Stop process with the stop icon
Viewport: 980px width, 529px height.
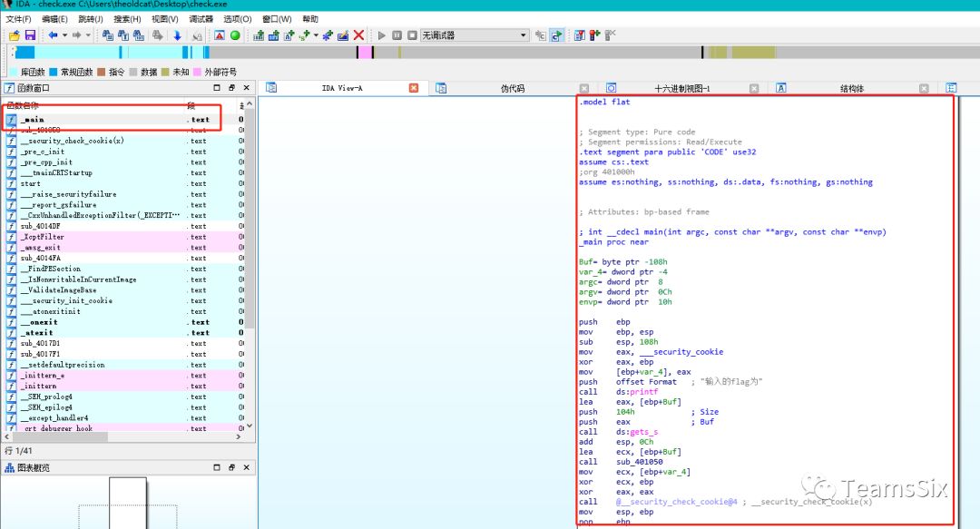[x=412, y=35]
